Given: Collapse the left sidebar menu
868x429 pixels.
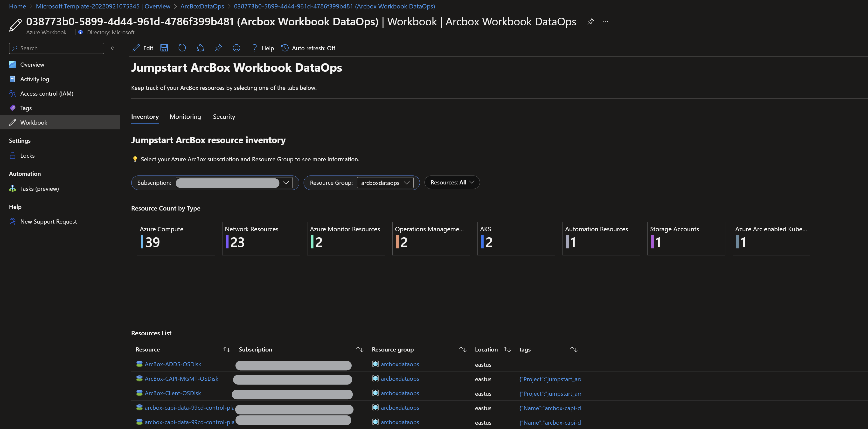Looking at the screenshot, I should pyautogui.click(x=112, y=48).
